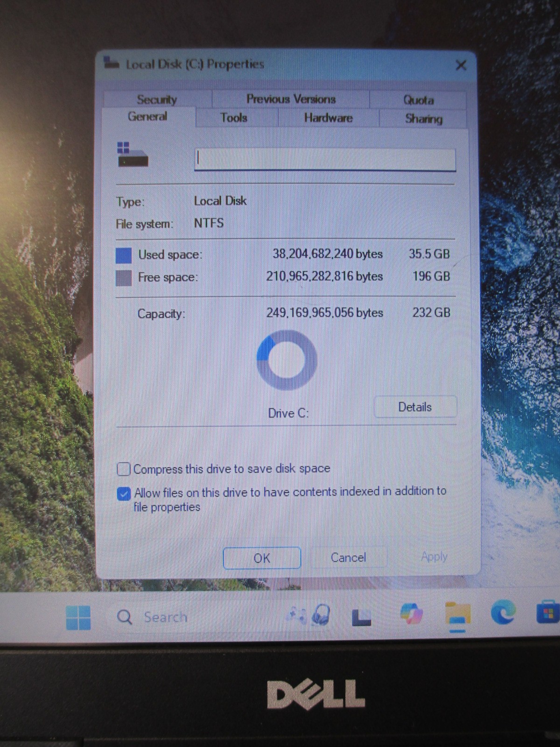This screenshot has width=560, height=747.
Task: Click the drive icon in General tab
Action: point(132,155)
